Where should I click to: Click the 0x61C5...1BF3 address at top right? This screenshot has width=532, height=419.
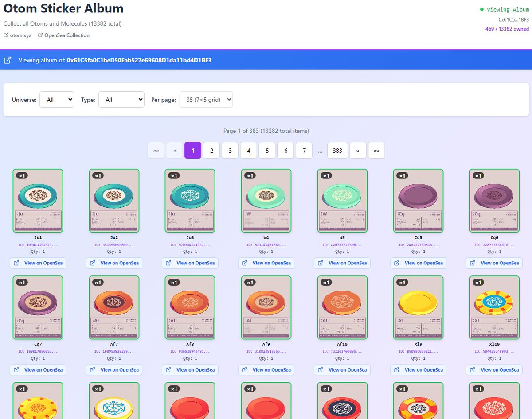tap(514, 19)
